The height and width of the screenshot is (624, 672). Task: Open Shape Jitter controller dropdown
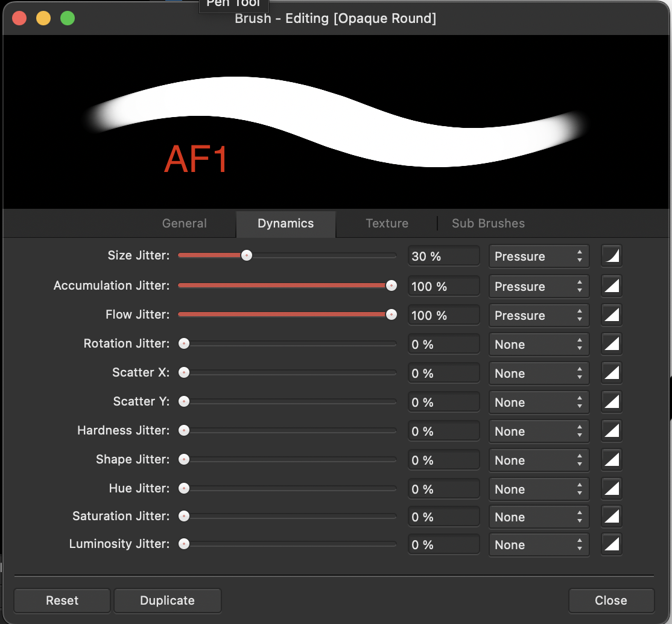click(539, 460)
